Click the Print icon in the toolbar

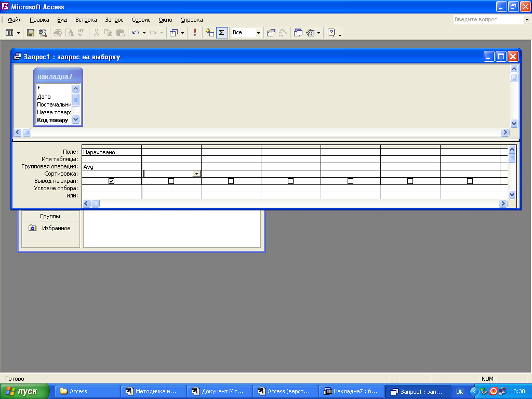pos(57,33)
